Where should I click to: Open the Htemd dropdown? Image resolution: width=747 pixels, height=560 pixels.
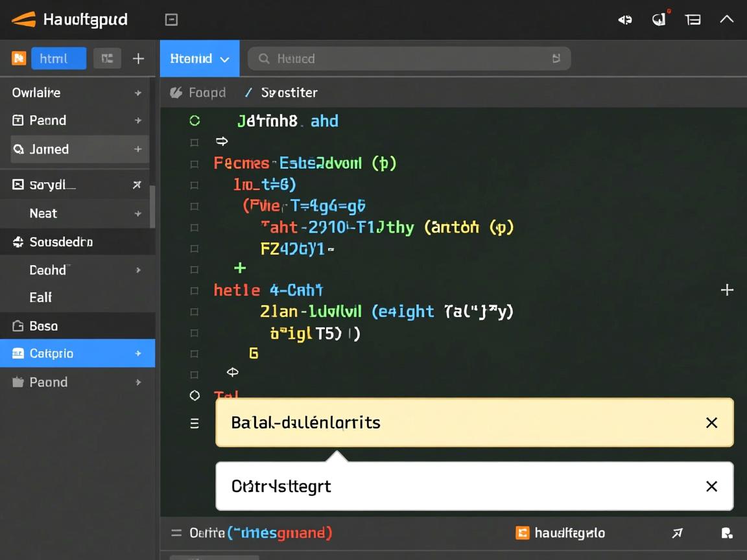click(x=200, y=58)
